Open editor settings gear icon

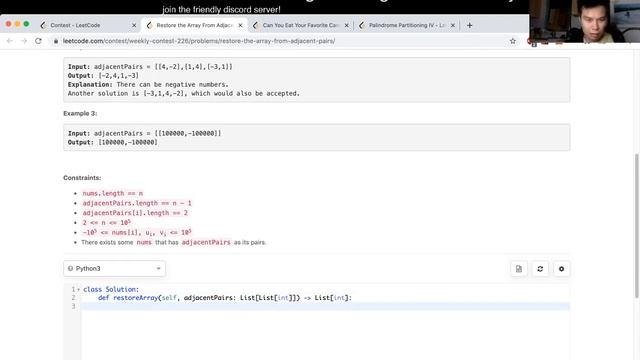pyautogui.click(x=561, y=269)
